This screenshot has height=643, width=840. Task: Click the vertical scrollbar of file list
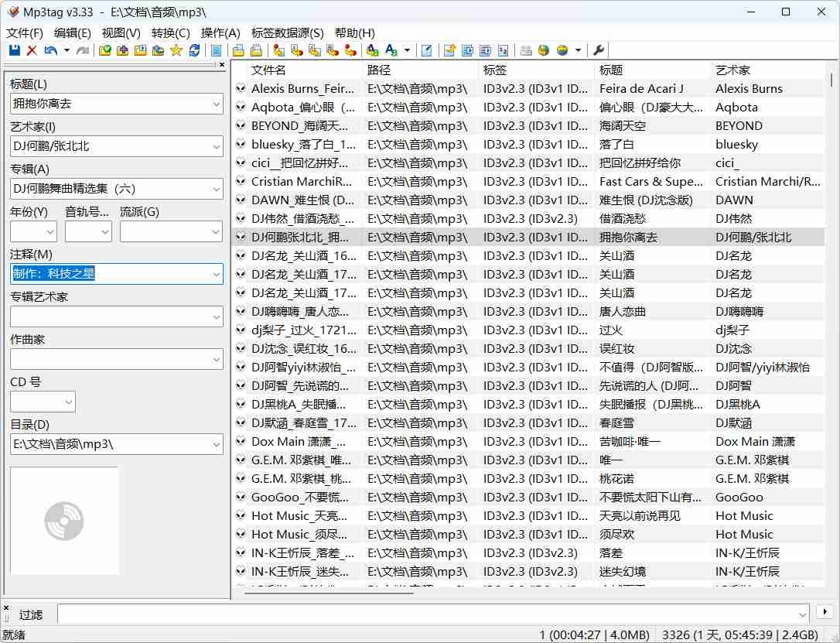(831, 310)
